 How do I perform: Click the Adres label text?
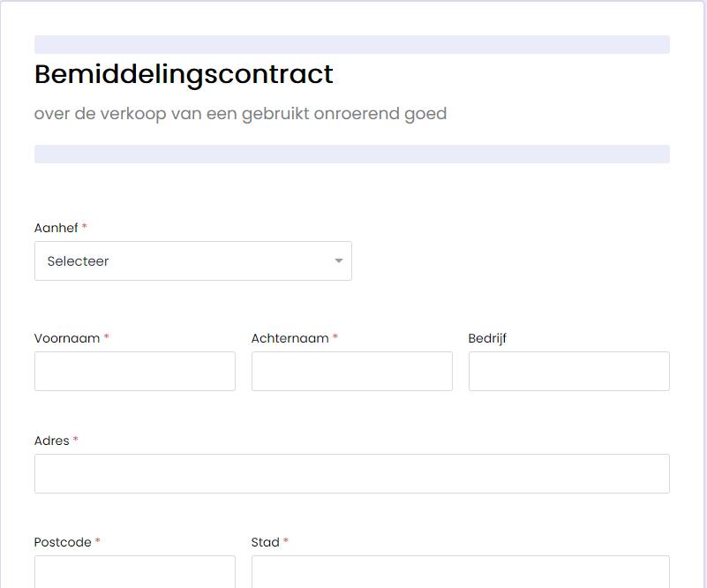click(x=51, y=441)
